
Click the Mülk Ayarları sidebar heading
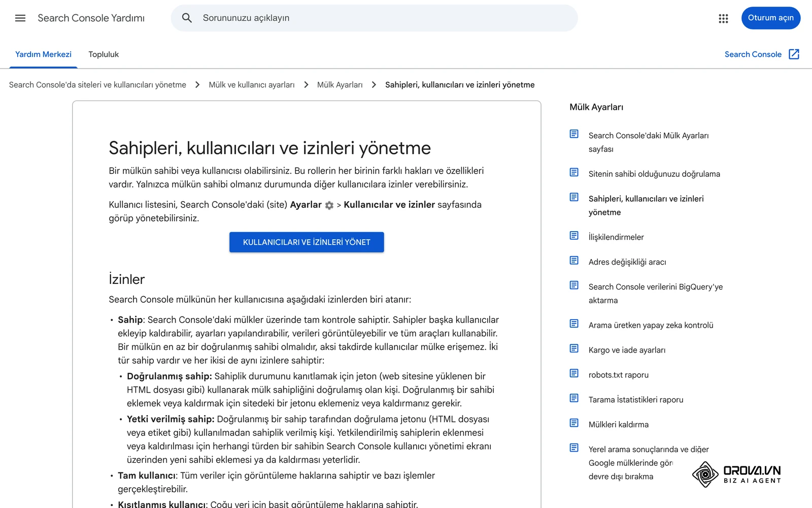click(596, 107)
